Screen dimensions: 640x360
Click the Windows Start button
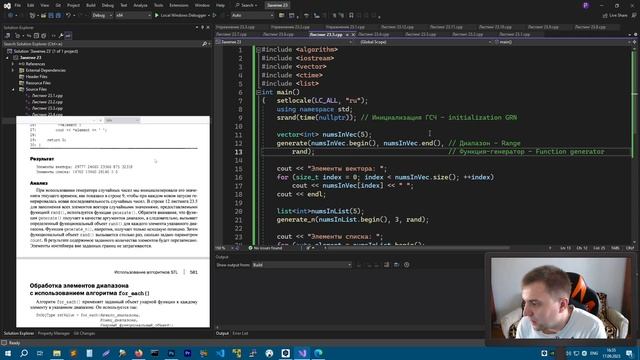pyautogui.click(x=7, y=353)
